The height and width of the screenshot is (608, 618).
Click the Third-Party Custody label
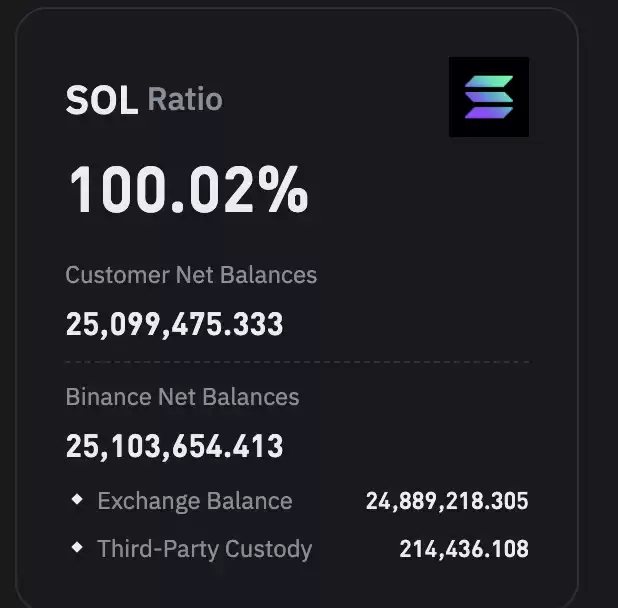coord(205,549)
